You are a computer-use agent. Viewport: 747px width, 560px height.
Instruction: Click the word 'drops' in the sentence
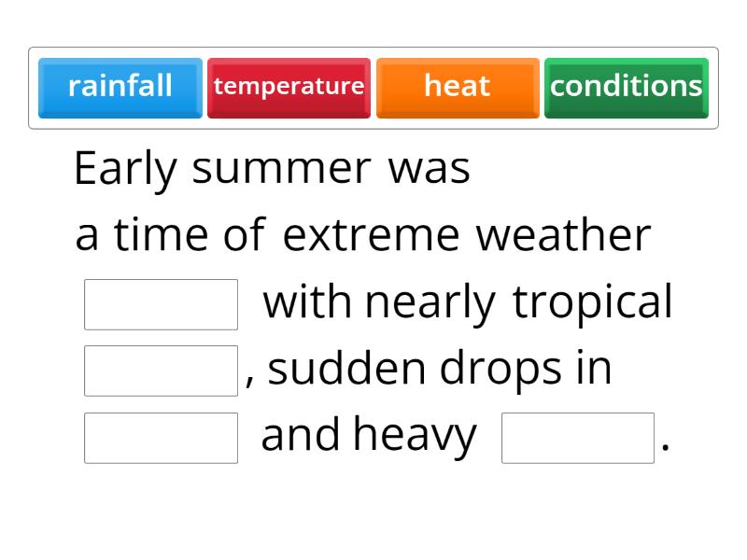coord(500,369)
